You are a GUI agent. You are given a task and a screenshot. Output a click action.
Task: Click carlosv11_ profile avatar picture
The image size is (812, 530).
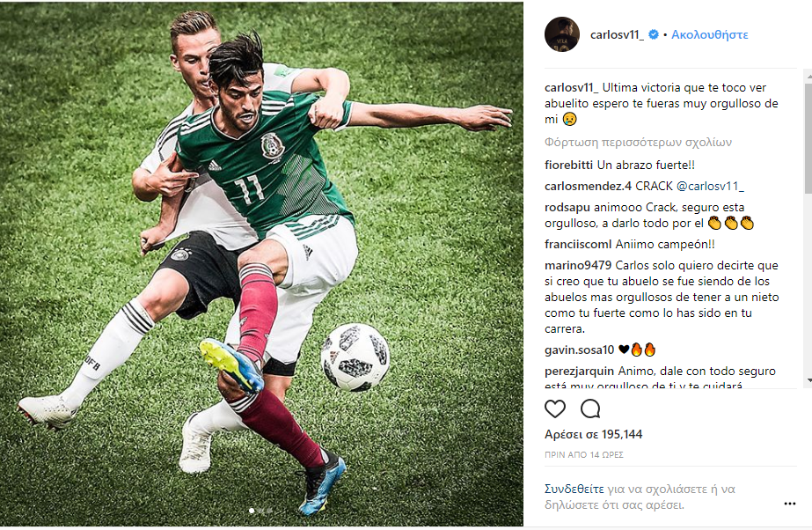[x=562, y=34]
